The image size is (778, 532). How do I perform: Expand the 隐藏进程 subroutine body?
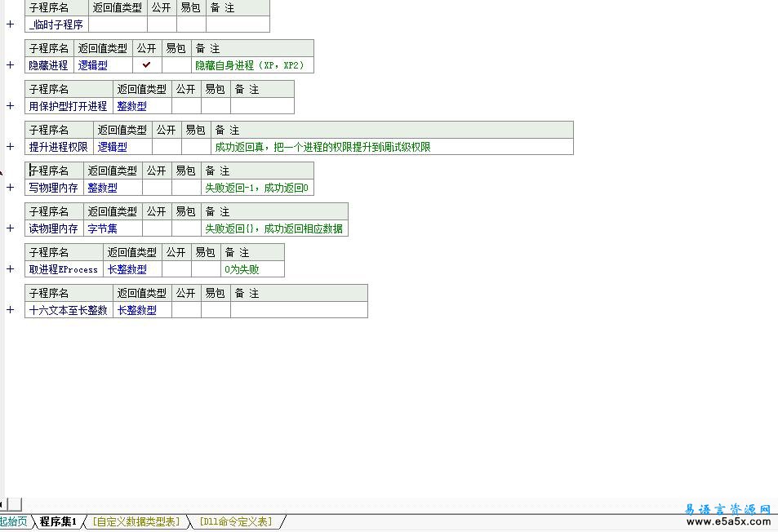click(10, 65)
